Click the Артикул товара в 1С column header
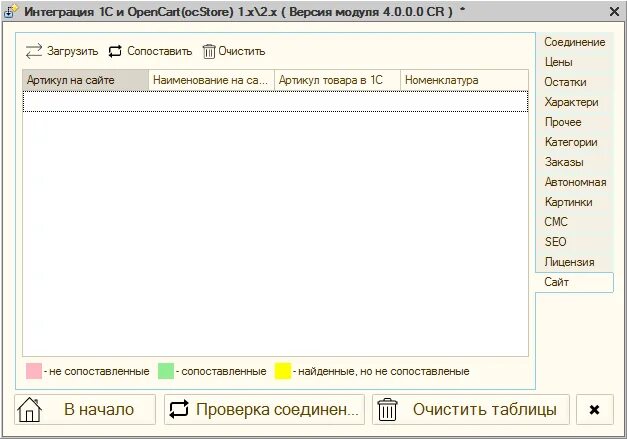 (x=337, y=80)
